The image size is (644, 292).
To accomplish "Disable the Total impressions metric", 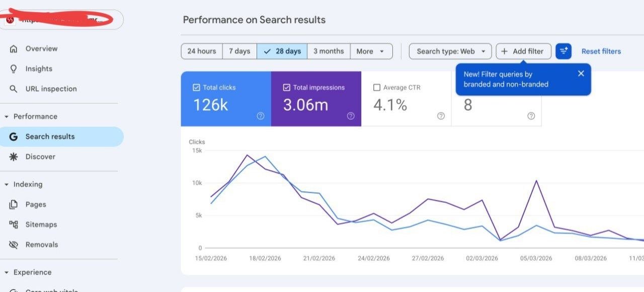I will tap(286, 87).
